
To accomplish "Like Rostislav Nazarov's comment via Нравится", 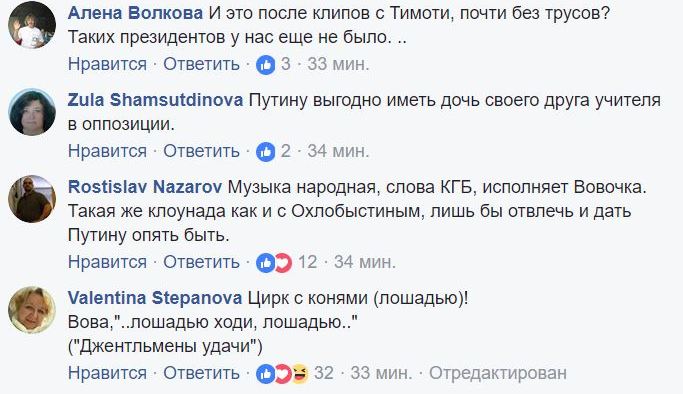I will pyautogui.click(x=107, y=263).
